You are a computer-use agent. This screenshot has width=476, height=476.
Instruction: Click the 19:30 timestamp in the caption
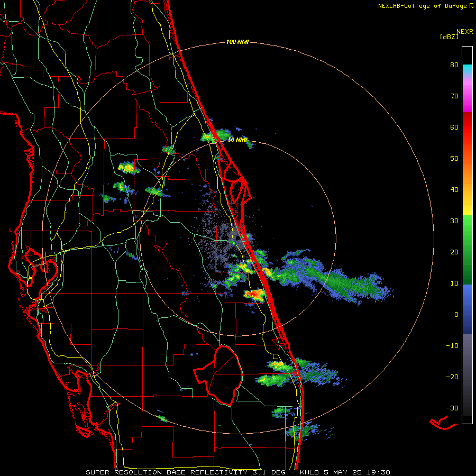[379, 472]
